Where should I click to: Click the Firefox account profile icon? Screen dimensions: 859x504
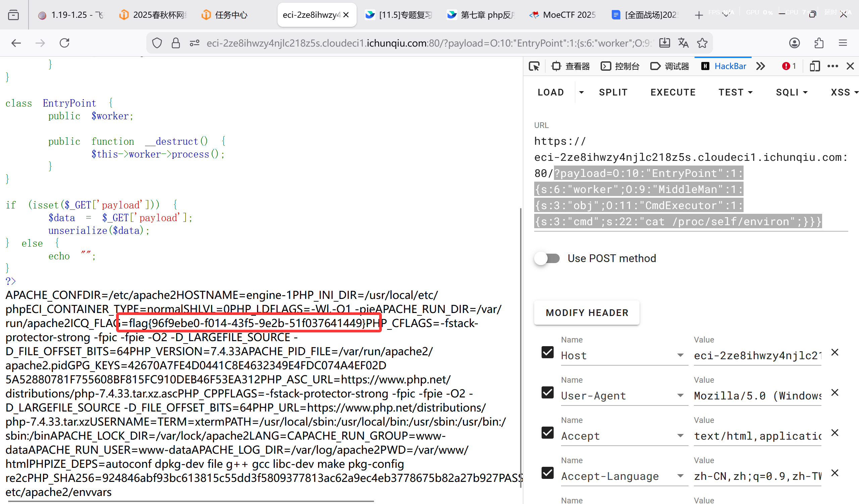pos(794,43)
